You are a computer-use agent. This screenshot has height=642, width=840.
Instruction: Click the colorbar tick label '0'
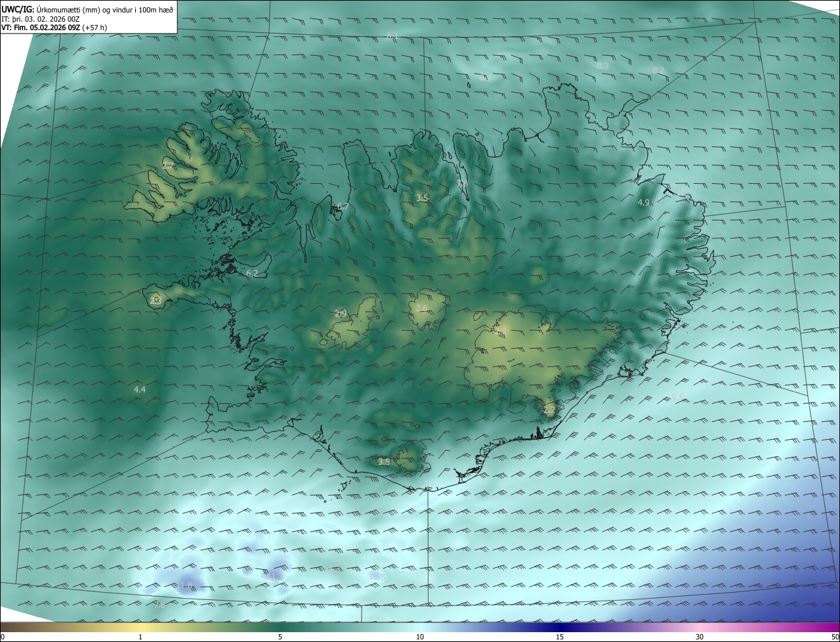(2, 637)
